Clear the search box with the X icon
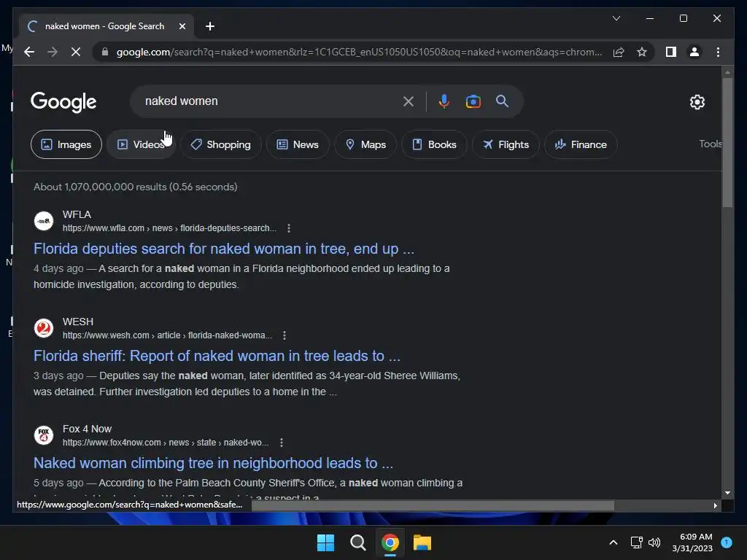Screen dimensions: 747x560 coord(409,101)
